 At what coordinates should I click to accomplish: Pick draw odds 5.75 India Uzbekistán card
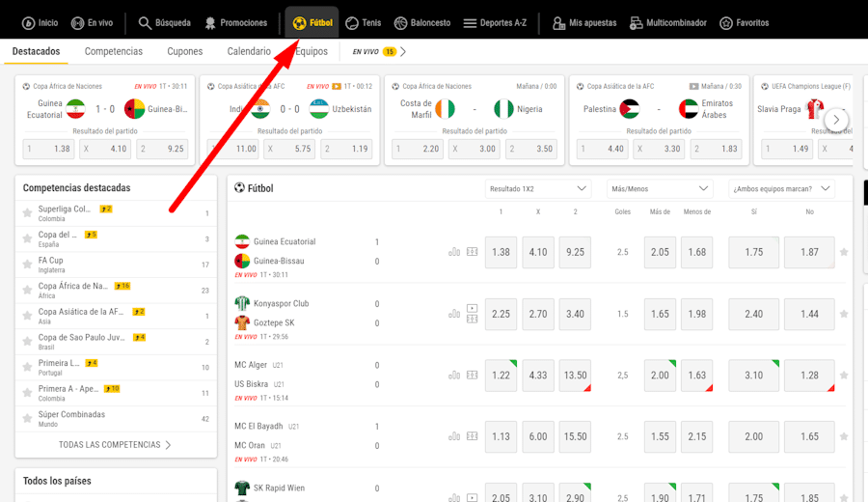pyautogui.click(x=289, y=149)
